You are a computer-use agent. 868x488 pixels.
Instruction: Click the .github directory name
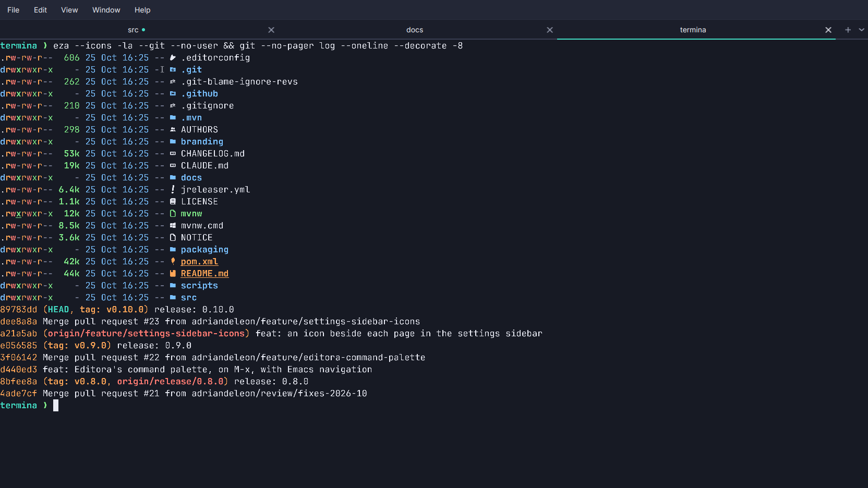coord(199,94)
